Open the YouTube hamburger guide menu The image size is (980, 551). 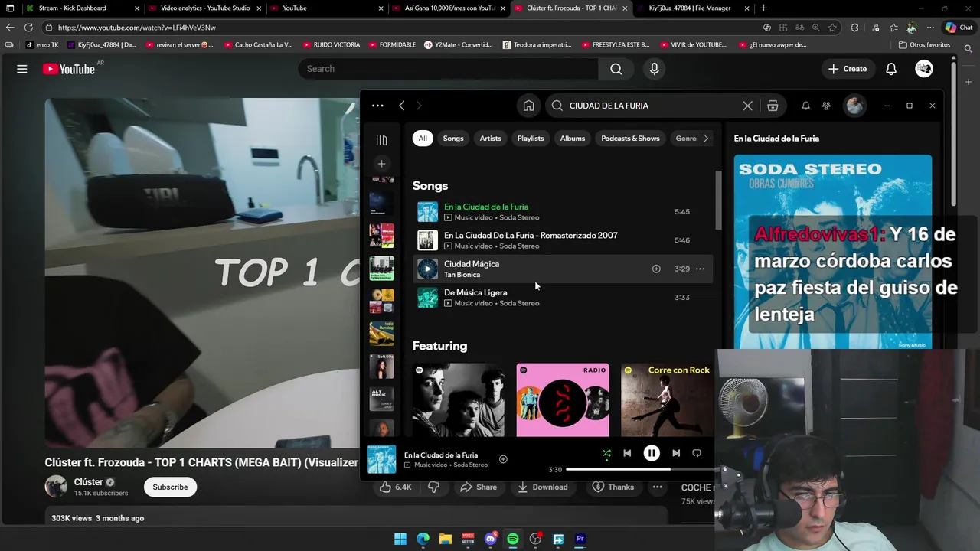[x=22, y=69]
